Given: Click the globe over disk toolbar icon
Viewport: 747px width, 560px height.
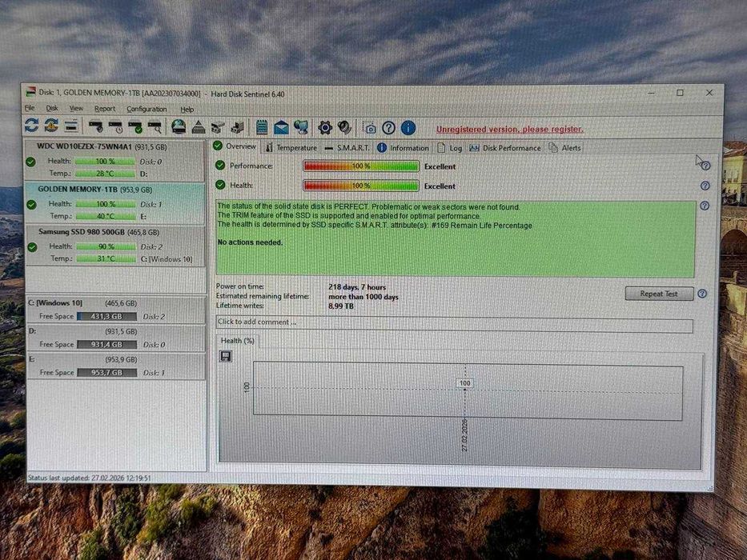Looking at the screenshot, I should 179,126.
